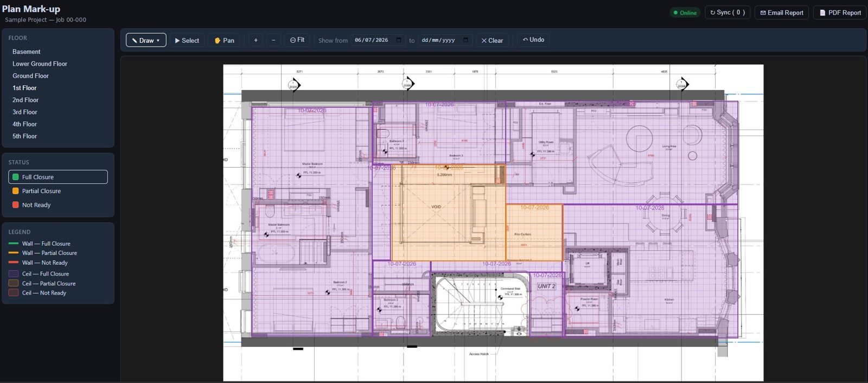868x383 pixels.
Task: Activate the Select tool
Action: click(187, 40)
